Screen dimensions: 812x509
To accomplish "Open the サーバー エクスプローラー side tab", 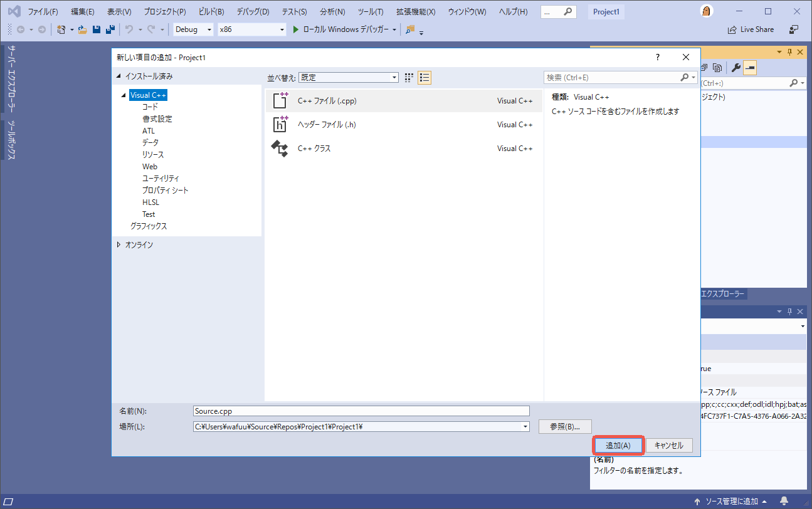I will tap(11, 79).
